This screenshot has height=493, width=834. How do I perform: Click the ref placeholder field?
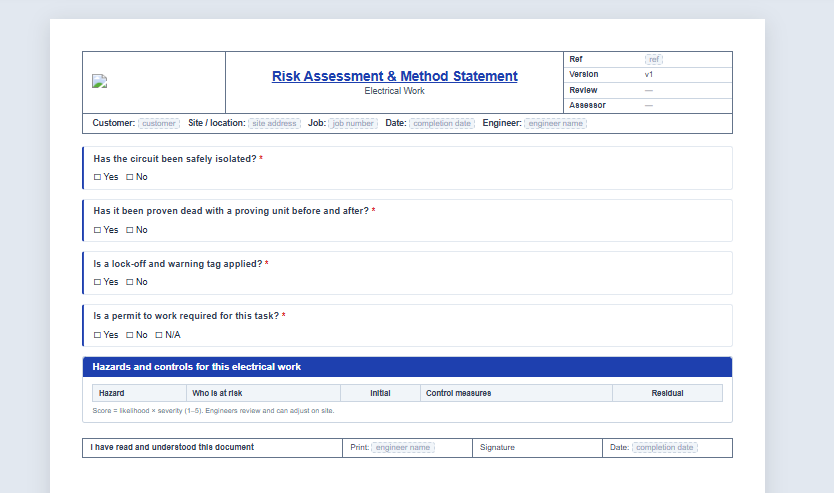point(654,60)
